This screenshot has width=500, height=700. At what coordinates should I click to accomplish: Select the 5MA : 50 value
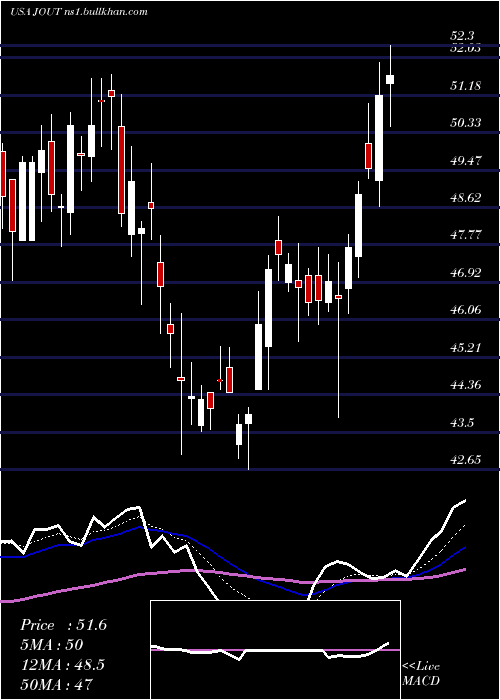[x=51, y=645]
